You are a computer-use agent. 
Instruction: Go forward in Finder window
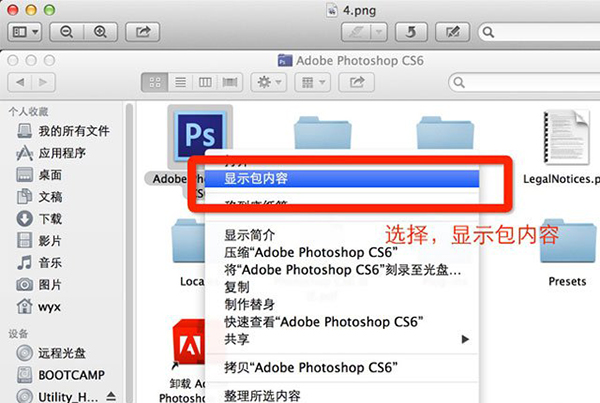tap(43, 82)
